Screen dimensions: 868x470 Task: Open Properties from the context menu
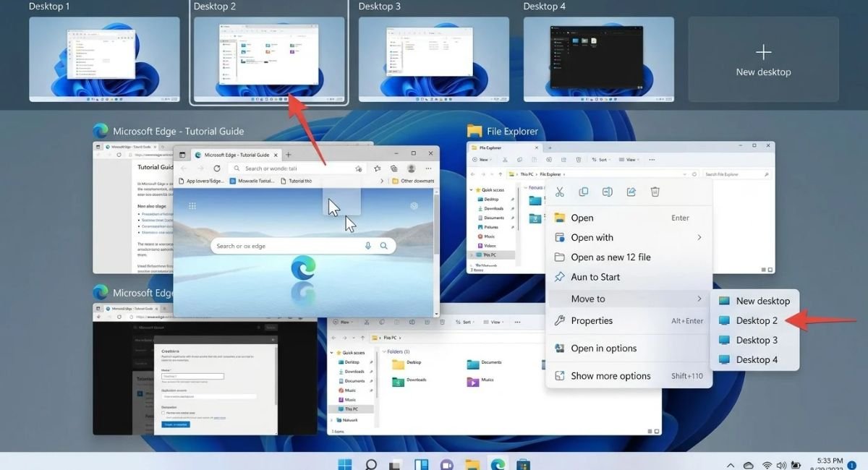629,320
